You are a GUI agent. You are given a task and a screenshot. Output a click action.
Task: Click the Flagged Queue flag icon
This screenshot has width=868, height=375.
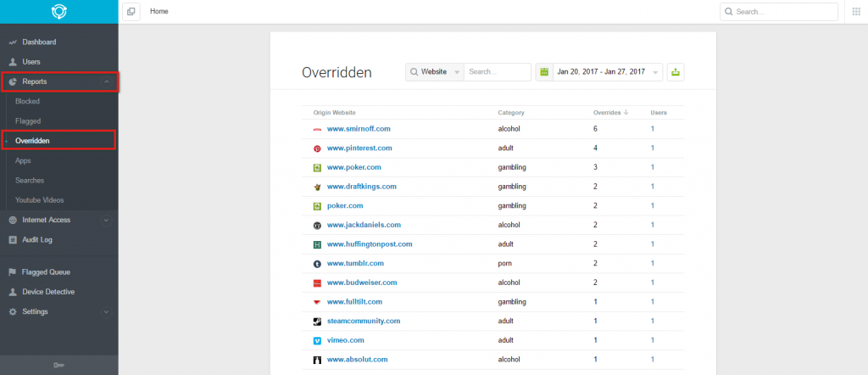click(x=13, y=272)
